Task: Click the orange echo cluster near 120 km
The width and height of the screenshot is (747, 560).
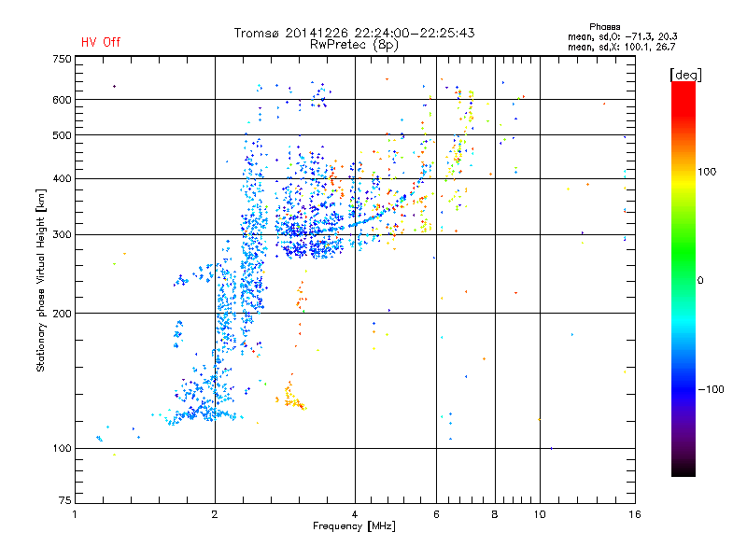Action: 290,396
